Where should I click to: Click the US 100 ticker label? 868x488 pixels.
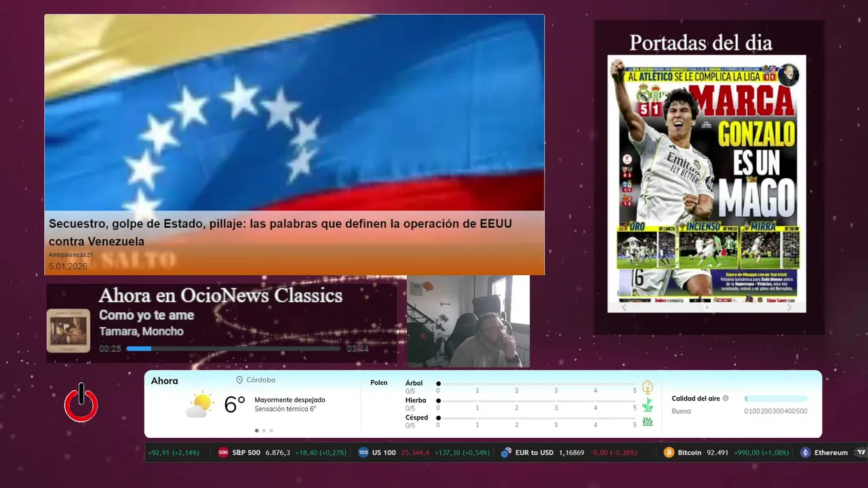pos(384,452)
